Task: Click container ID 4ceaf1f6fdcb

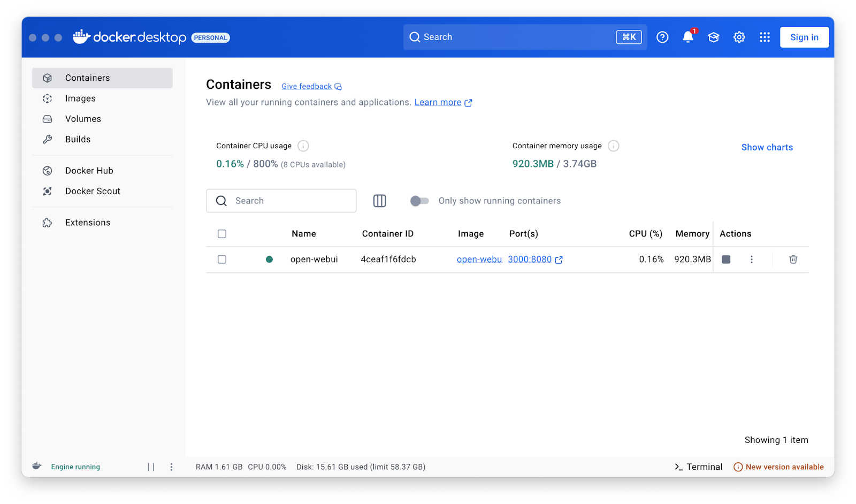Action: 388,259
